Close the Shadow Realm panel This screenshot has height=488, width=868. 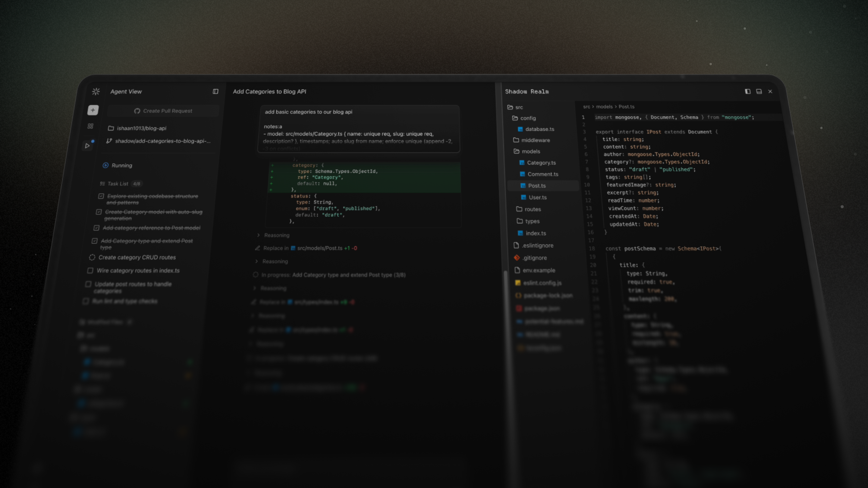click(x=770, y=92)
